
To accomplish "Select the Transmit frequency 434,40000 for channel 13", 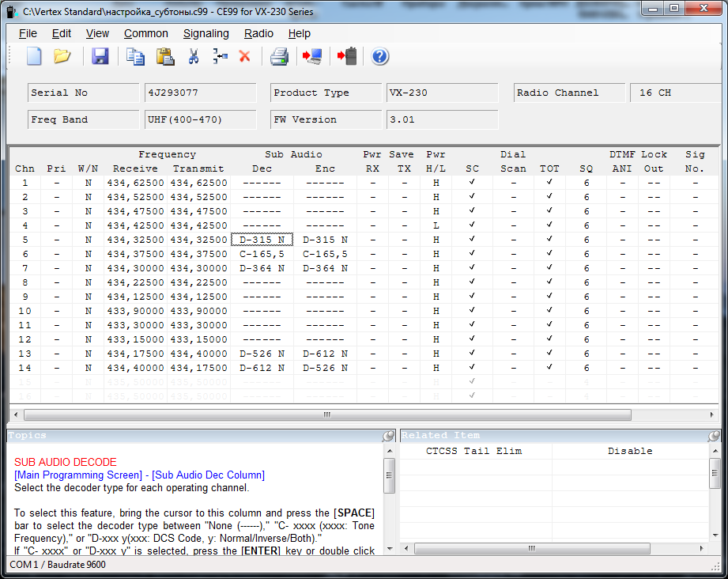I will click(x=198, y=354).
